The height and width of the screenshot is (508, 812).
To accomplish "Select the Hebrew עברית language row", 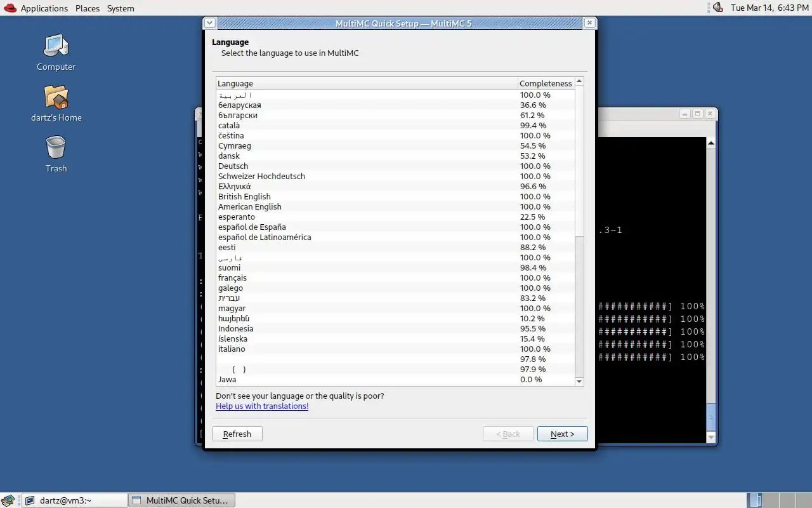I will [395, 298].
